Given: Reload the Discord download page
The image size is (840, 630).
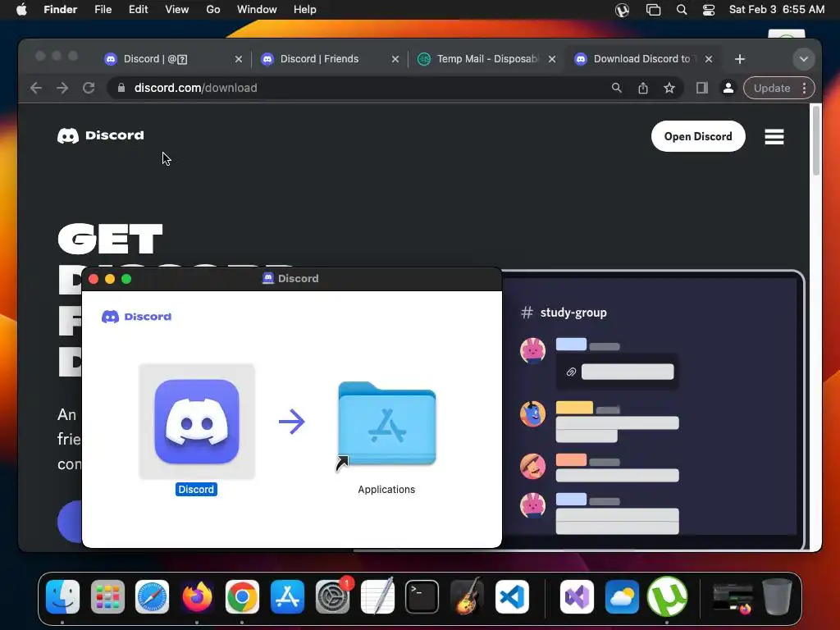Looking at the screenshot, I should 89,88.
